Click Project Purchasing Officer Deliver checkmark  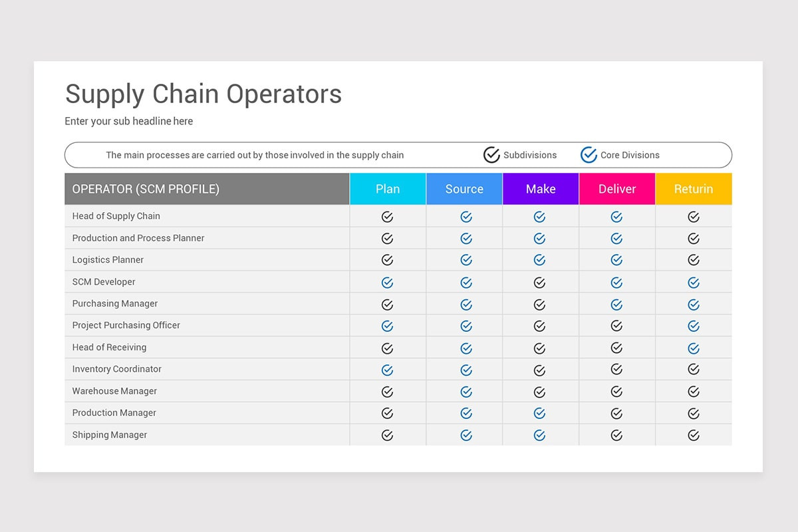(x=616, y=326)
